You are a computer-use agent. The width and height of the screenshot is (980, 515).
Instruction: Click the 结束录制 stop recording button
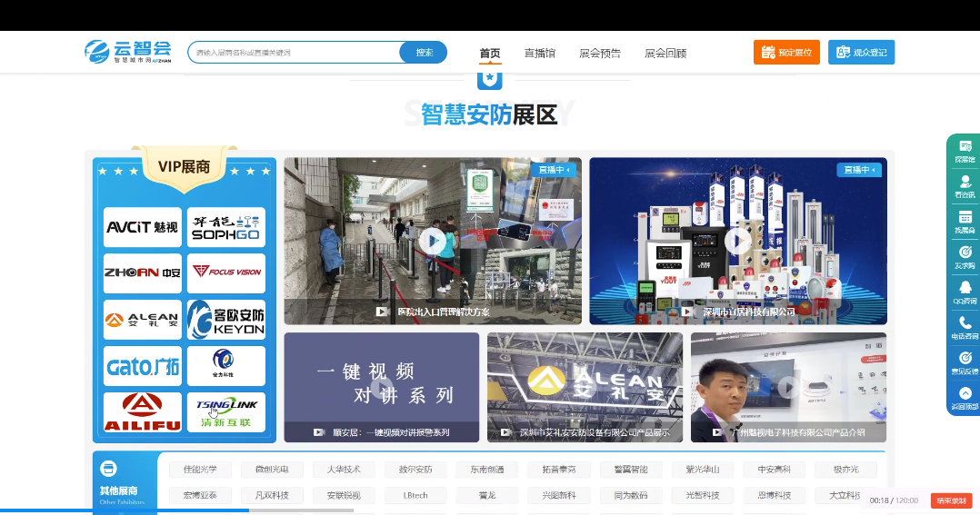coord(952,500)
